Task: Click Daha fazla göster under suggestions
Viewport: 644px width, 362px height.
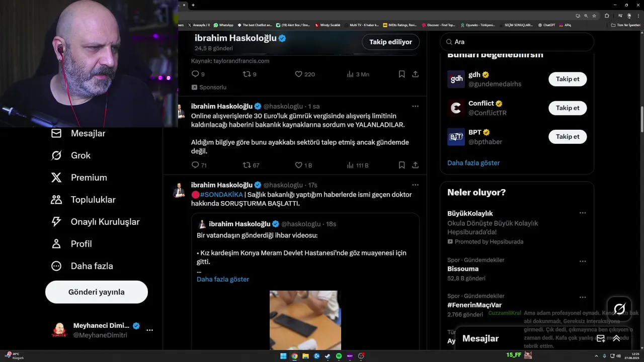Action: pos(473,163)
